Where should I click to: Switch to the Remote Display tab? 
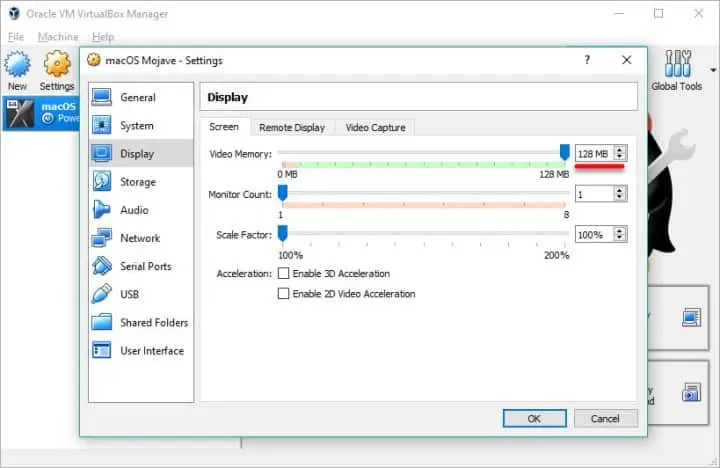click(x=292, y=128)
